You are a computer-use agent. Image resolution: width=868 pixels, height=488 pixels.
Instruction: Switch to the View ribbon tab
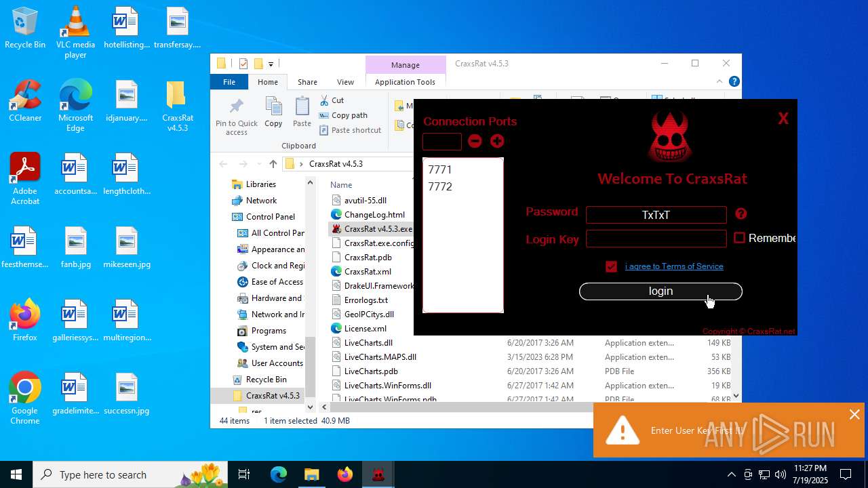(345, 82)
